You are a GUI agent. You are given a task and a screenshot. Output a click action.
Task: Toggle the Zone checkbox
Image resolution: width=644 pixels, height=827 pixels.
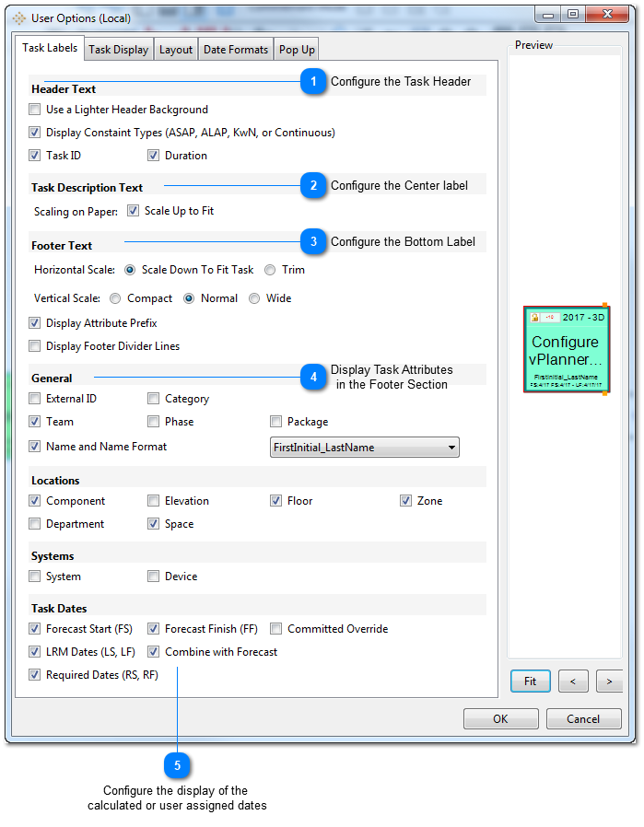(405, 500)
